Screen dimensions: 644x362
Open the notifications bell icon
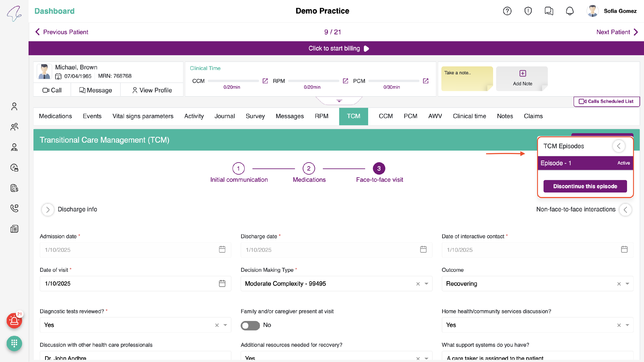[570, 11]
